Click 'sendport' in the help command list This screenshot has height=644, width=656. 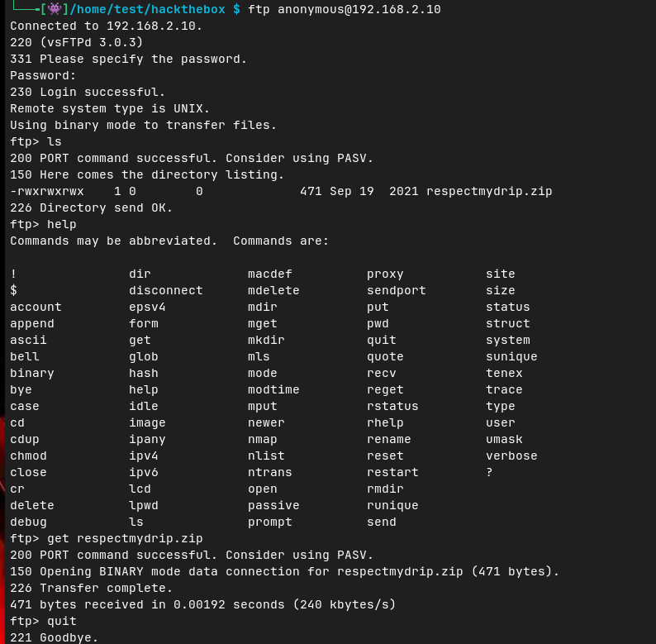pos(397,290)
